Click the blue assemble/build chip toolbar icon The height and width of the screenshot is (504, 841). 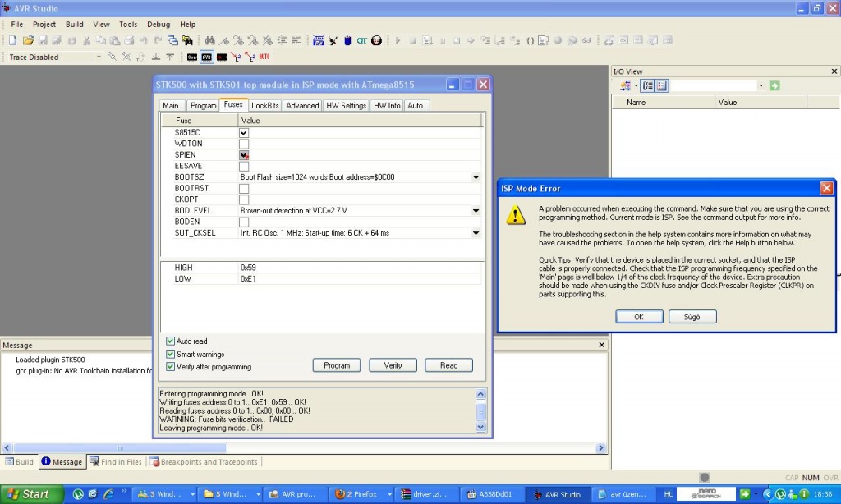pyautogui.click(x=319, y=40)
